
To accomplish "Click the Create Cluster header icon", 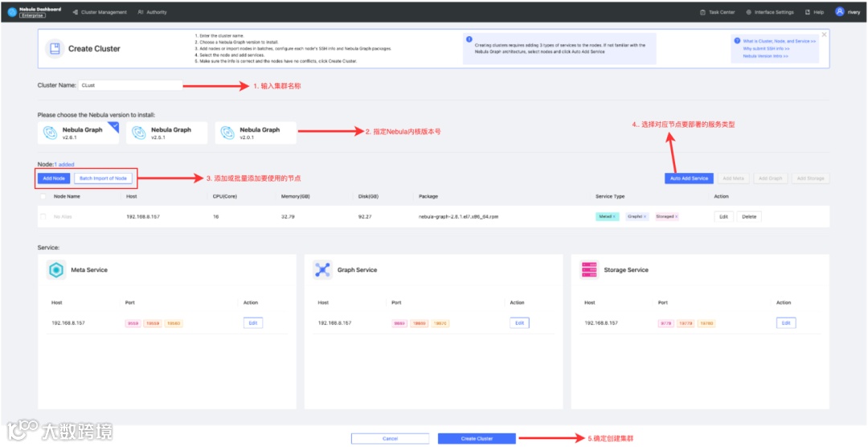I will click(55, 49).
